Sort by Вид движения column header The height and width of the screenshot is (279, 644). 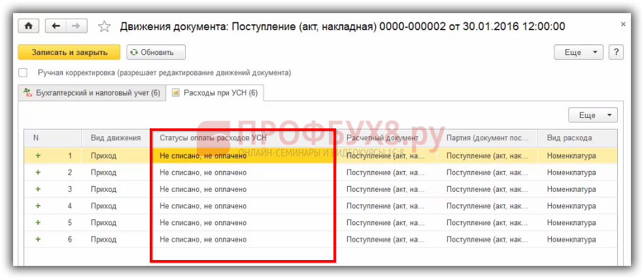(x=116, y=138)
